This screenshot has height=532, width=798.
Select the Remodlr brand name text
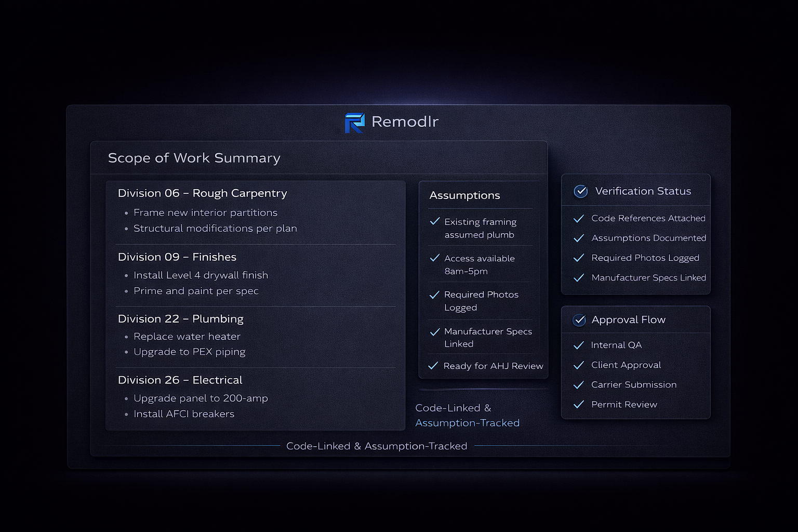tap(405, 122)
